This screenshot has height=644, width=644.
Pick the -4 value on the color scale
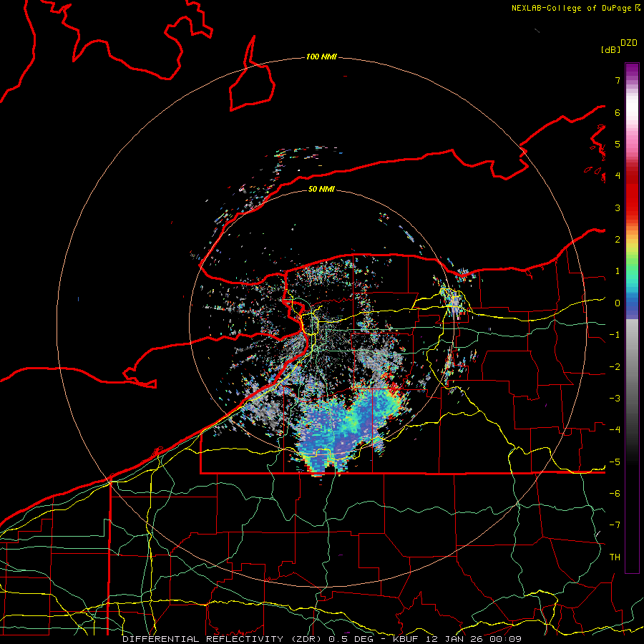coord(615,430)
